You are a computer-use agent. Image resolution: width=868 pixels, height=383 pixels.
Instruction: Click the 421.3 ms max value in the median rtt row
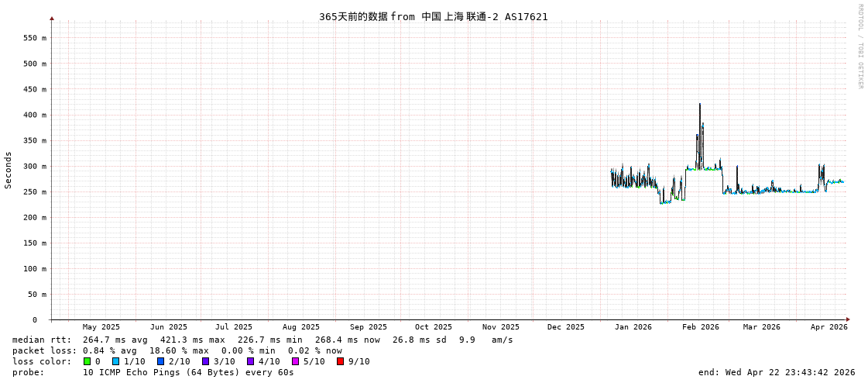tap(192, 340)
